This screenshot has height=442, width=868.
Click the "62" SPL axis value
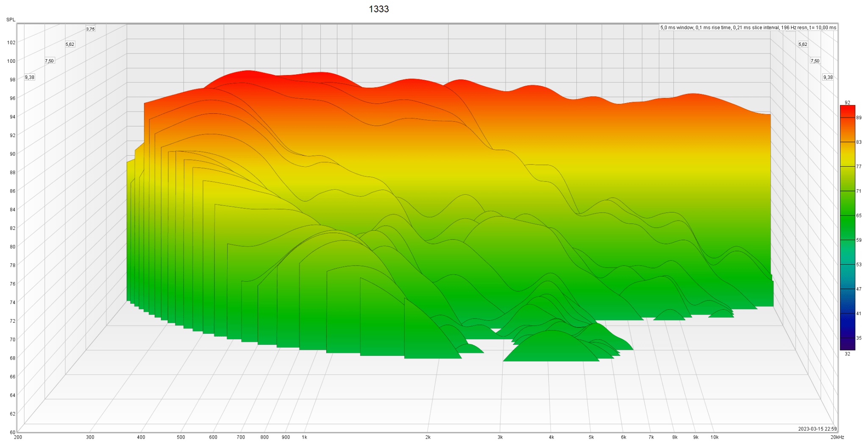click(12, 414)
